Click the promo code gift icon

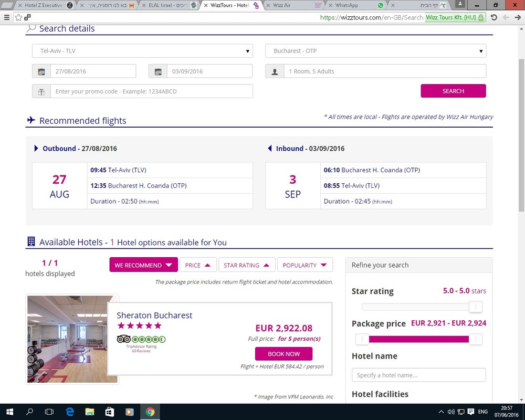pyautogui.click(x=41, y=91)
